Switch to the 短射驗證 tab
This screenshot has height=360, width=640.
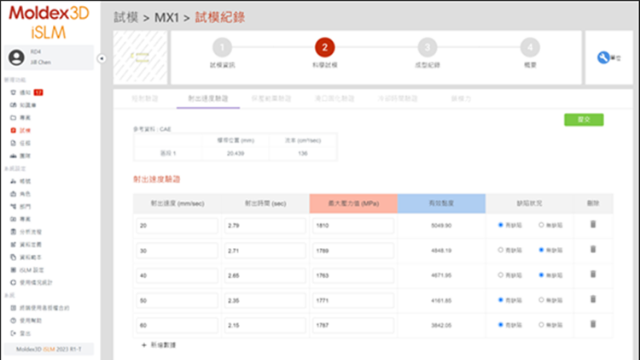click(145, 98)
